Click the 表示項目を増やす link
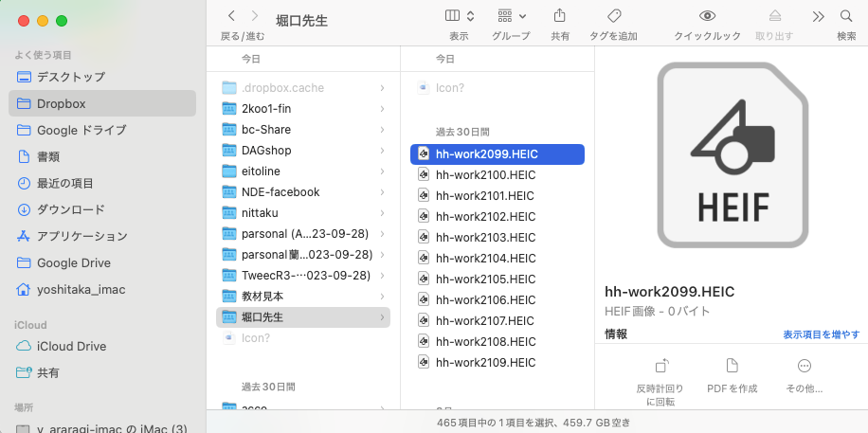Viewport: 868px width, 433px height. click(822, 334)
